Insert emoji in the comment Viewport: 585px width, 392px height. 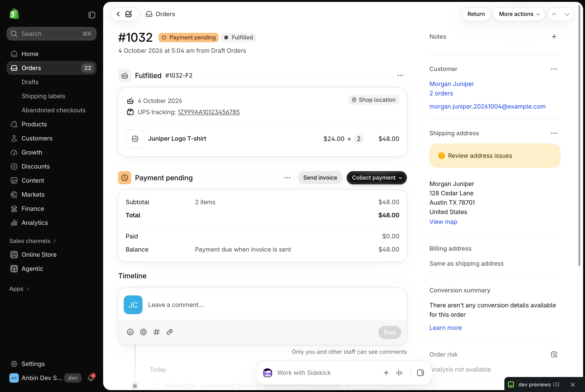130,332
